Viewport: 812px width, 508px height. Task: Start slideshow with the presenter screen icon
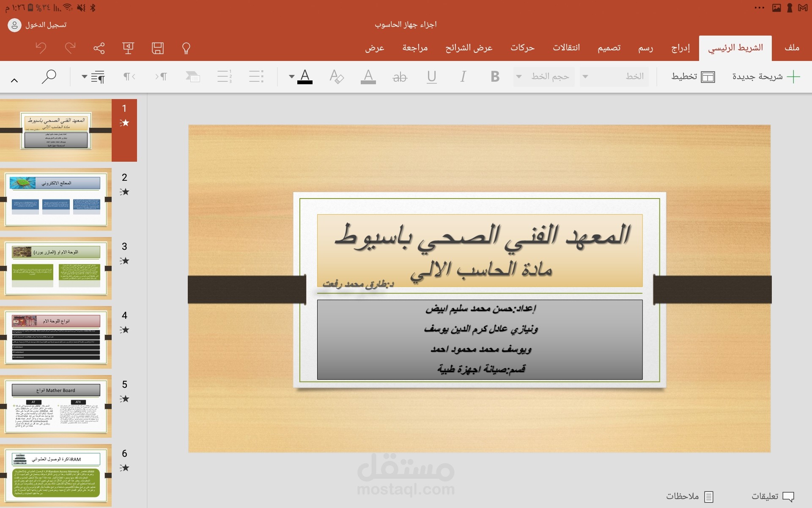point(128,48)
